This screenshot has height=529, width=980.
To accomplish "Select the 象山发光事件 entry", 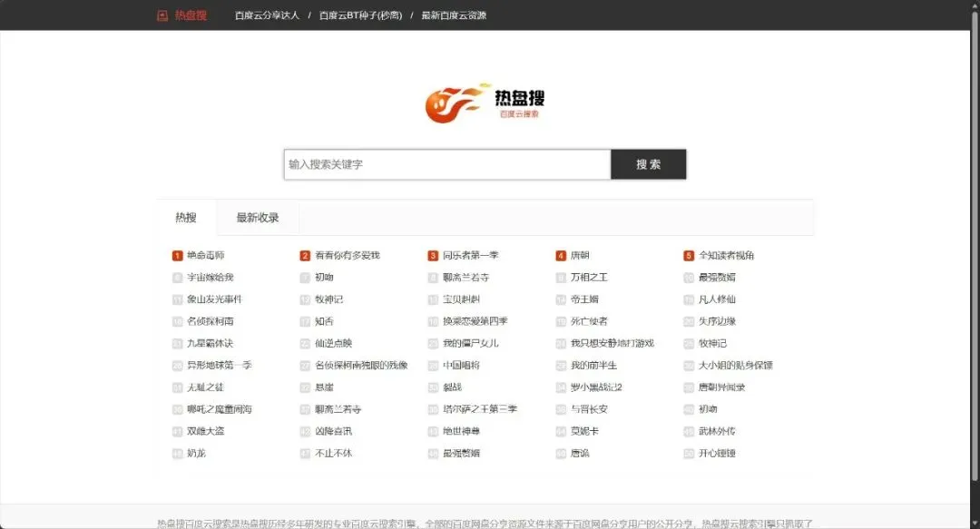I will [214, 299].
